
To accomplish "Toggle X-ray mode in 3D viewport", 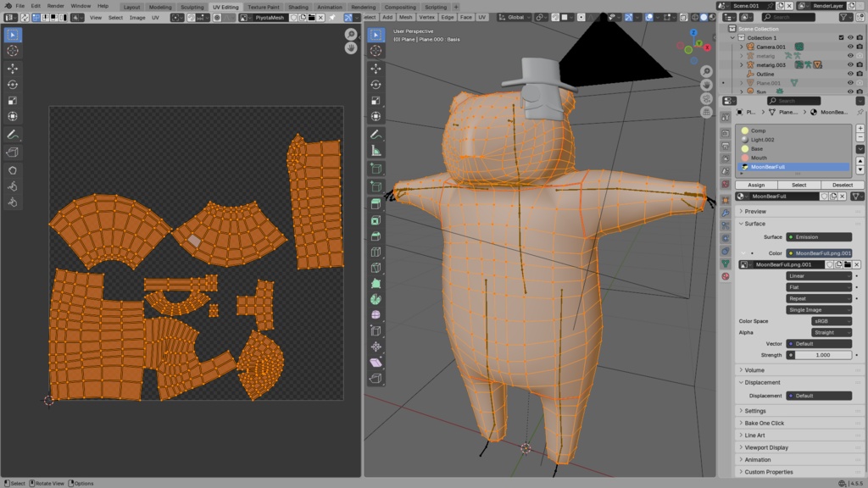I will point(684,18).
